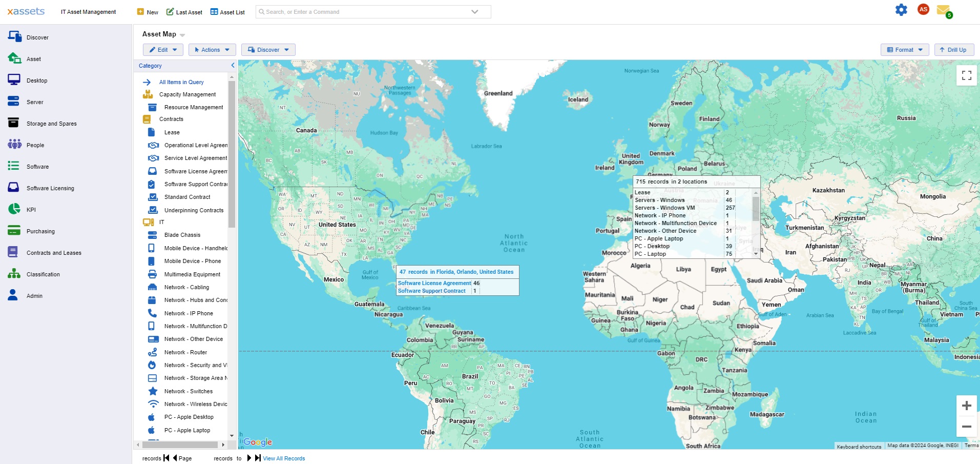Click the Discover sidebar icon
This screenshot has width=980, height=464.
[14, 36]
